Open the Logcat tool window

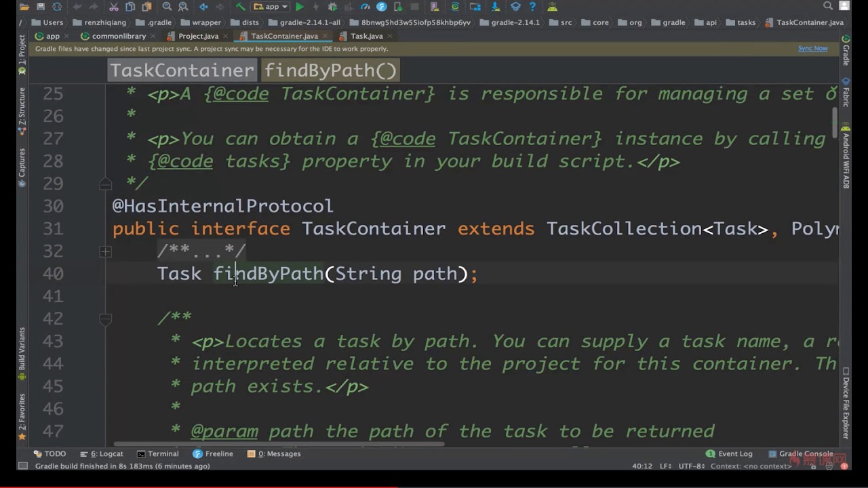[x=102, y=454]
